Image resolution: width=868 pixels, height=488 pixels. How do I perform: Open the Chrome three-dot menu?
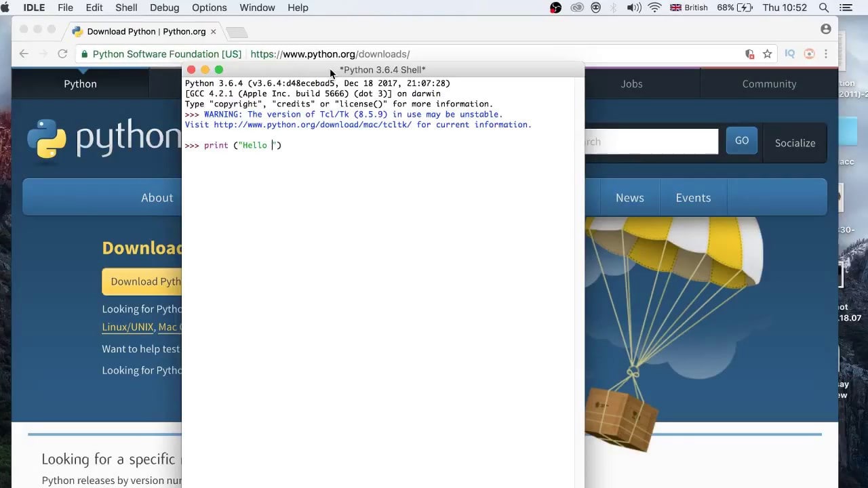point(826,54)
